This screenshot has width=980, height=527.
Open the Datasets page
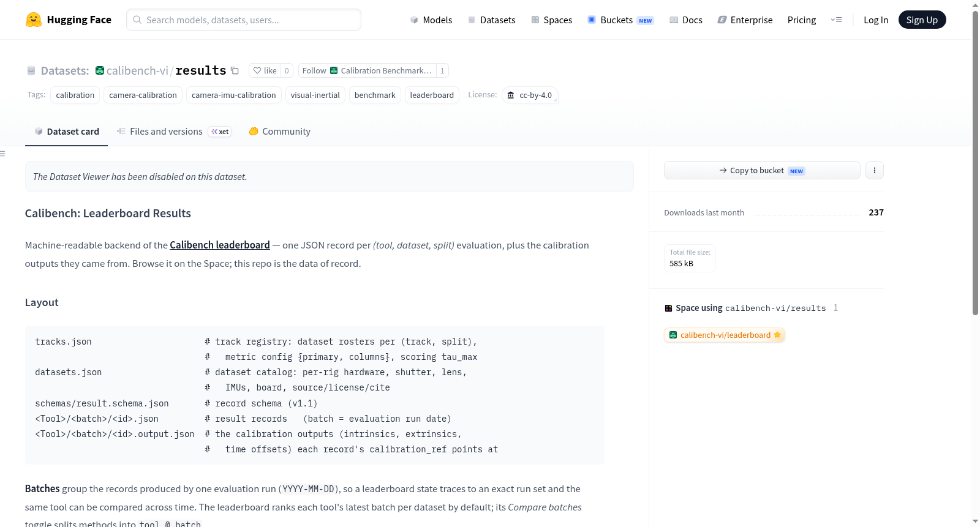point(492,20)
